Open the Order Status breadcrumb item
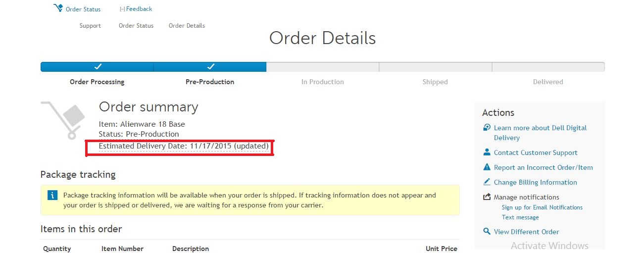This screenshot has width=644, height=253. [x=136, y=26]
